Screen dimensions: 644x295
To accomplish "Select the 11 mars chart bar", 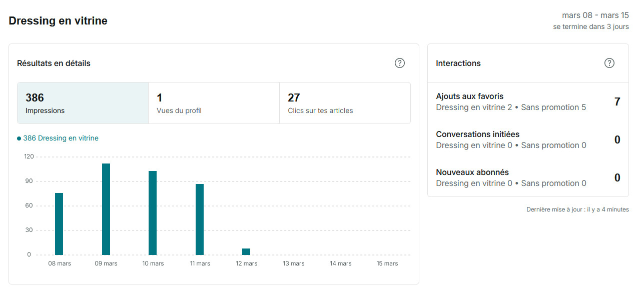I will click(200, 219).
